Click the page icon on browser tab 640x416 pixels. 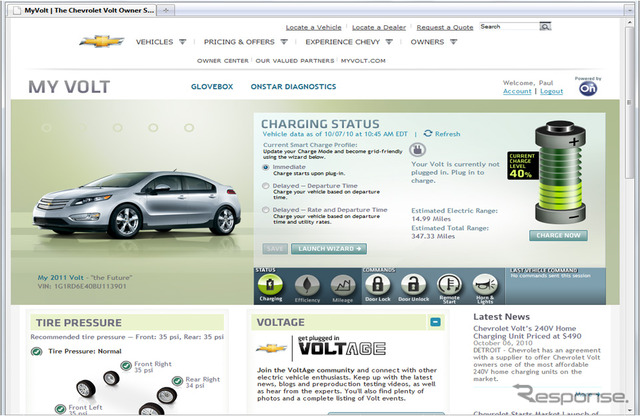pyautogui.click(x=17, y=11)
